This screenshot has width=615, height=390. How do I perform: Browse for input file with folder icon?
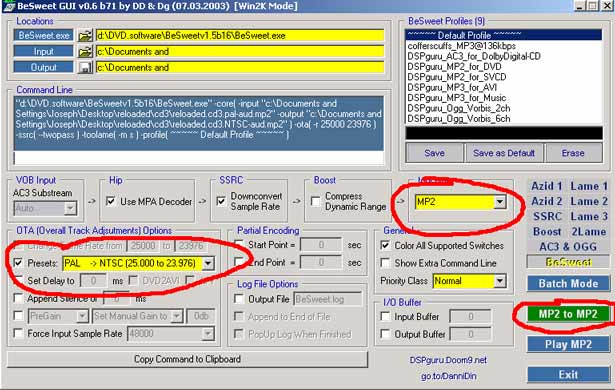(x=85, y=51)
